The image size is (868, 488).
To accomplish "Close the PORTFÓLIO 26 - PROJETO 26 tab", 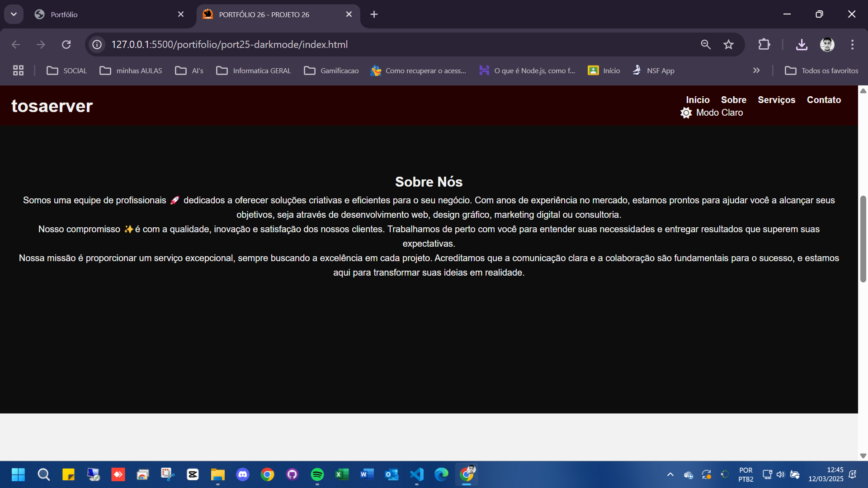I will pos(349,14).
